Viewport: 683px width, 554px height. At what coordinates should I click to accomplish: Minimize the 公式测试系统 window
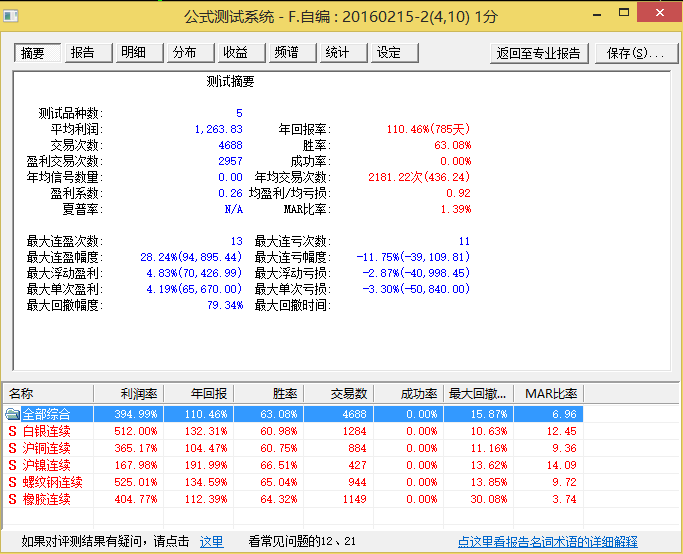click(x=597, y=14)
